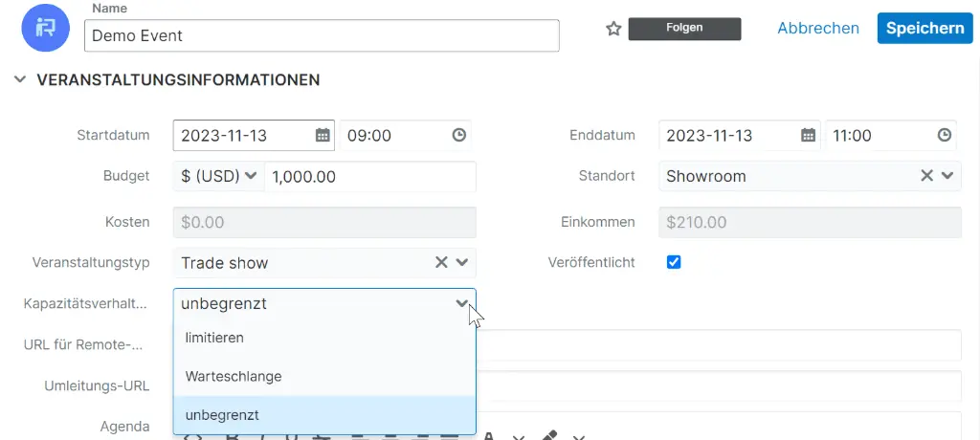Click the Umleitungs-URL input field
The width and height of the screenshot is (980, 440).
click(x=718, y=385)
